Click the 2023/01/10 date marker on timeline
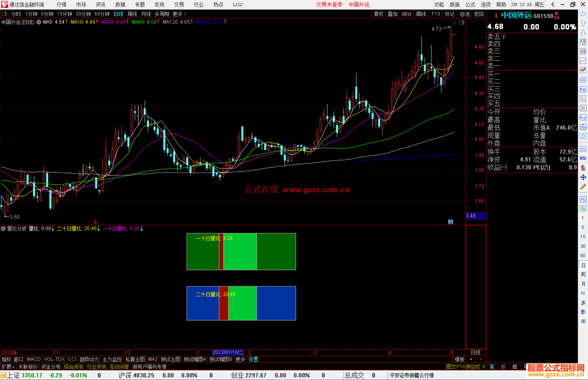The width and height of the screenshot is (588, 380). 228,352
